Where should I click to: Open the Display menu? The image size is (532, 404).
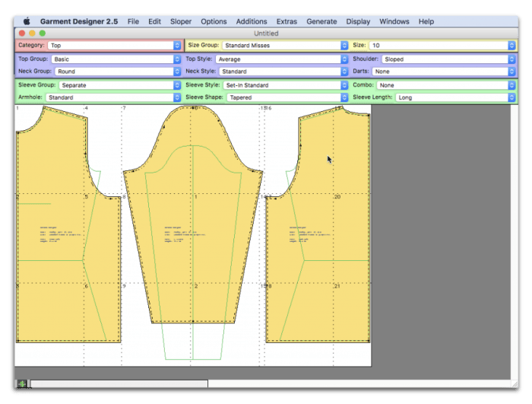358,21
